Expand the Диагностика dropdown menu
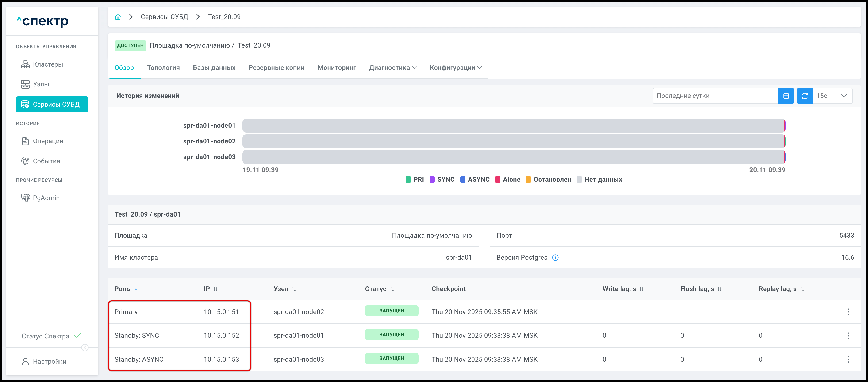The width and height of the screenshot is (868, 382). pyautogui.click(x=392, y=68)
